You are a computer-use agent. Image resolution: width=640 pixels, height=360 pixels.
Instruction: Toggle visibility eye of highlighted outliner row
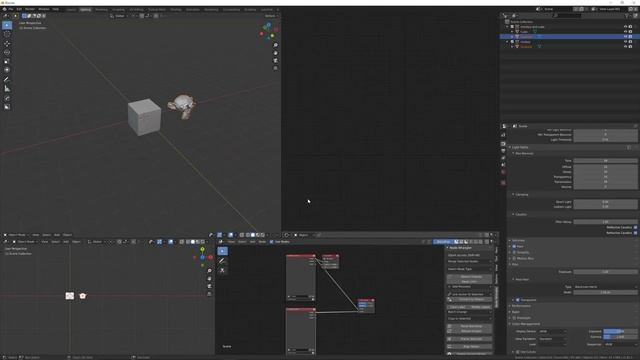[x=625, y=37]
